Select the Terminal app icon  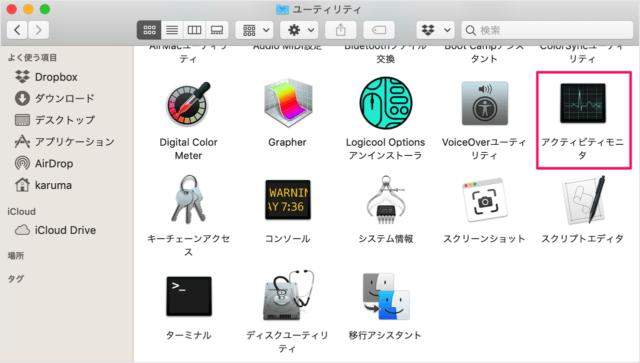189,296
